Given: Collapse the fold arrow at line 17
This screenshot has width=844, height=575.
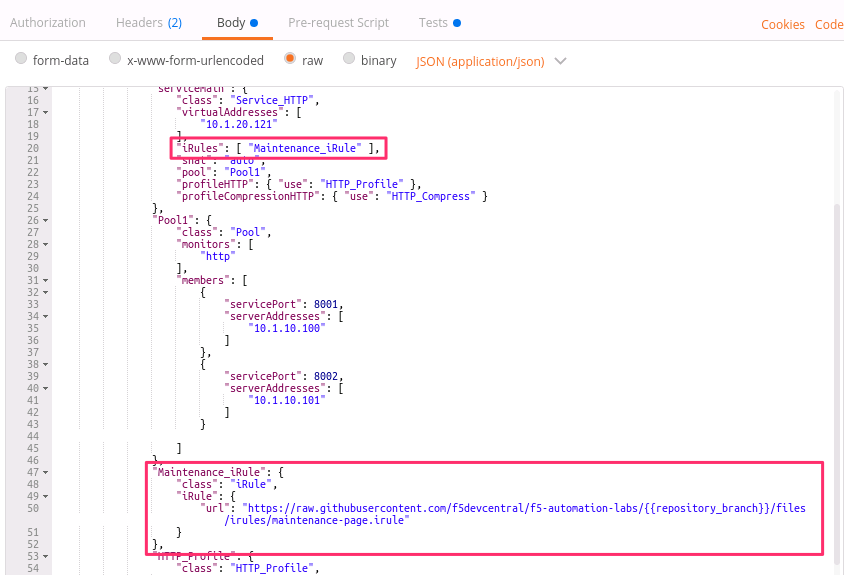Looking at the screenshot, I should click(46, 113).
